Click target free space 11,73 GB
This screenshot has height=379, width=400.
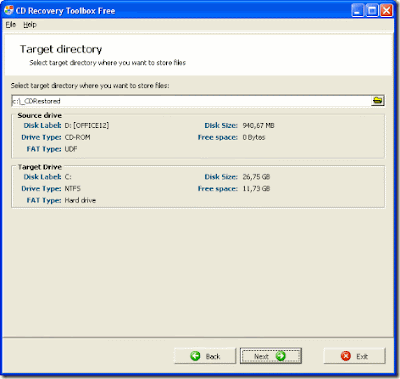(256, 189)
